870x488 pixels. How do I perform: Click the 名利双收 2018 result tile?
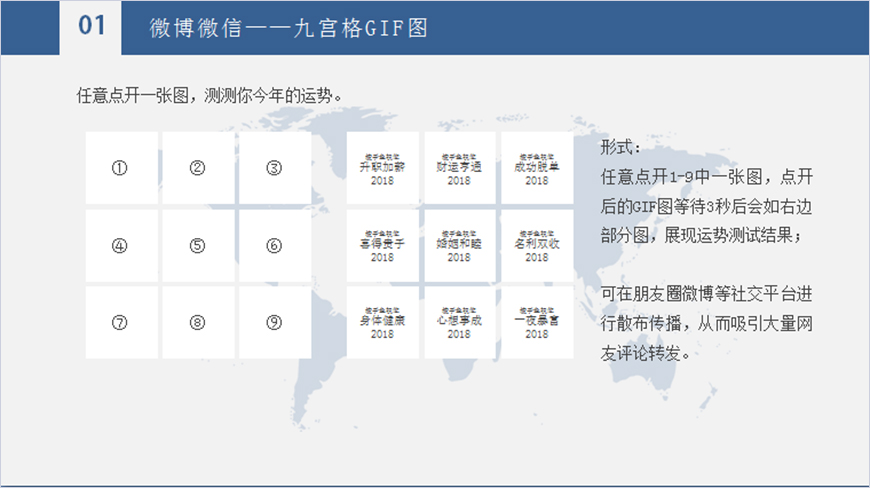536,245
